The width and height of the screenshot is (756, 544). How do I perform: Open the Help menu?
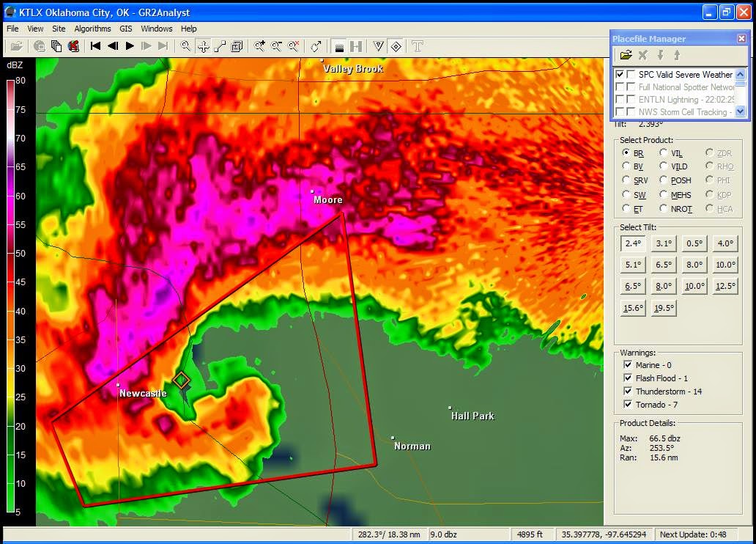click(x=188, y=29)
